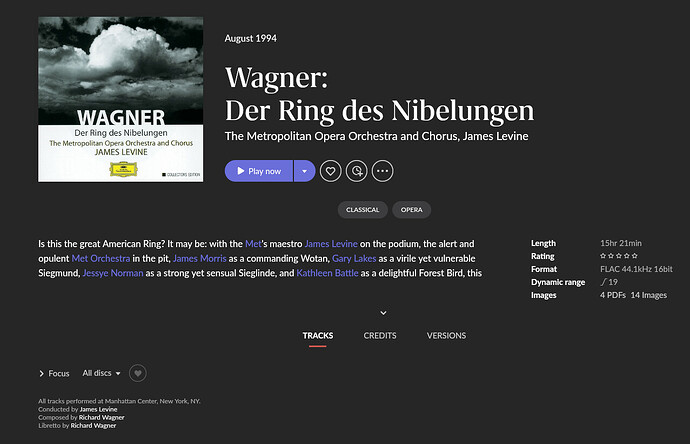This screenshot has height=444, width=690.
Task: Open the Met Orchestra link
Action: pos(101,258)
